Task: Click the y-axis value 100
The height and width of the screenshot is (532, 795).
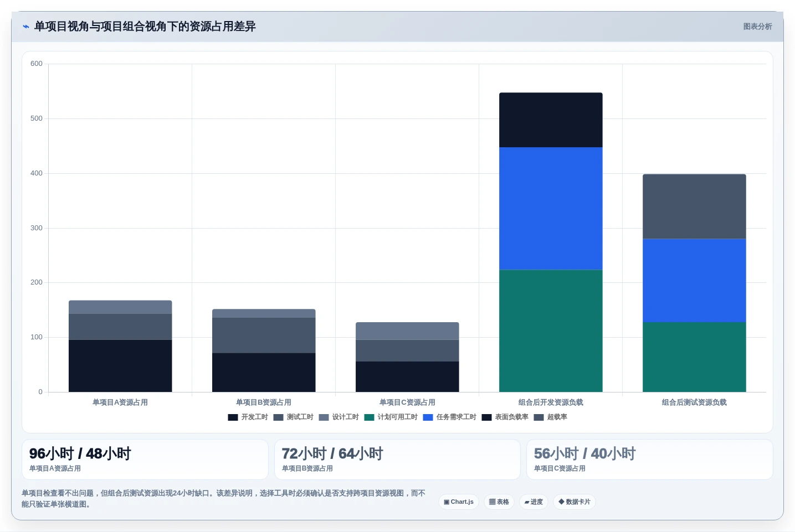Action: [x=37, y=337]
